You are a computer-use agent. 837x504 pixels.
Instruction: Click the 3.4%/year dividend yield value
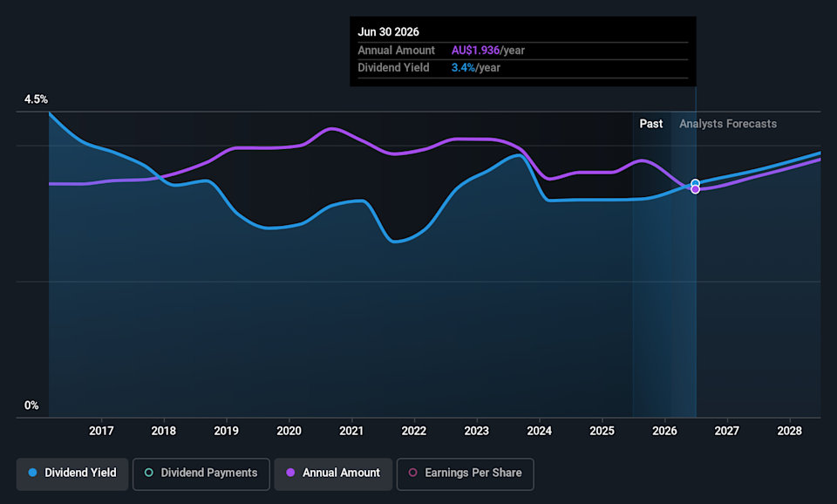click(x=475, y=68)
